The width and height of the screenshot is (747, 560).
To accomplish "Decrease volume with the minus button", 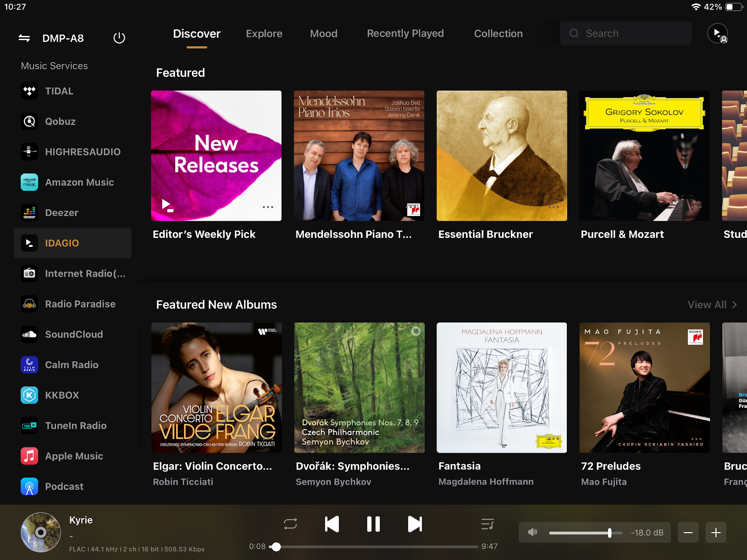I will 688,532.
